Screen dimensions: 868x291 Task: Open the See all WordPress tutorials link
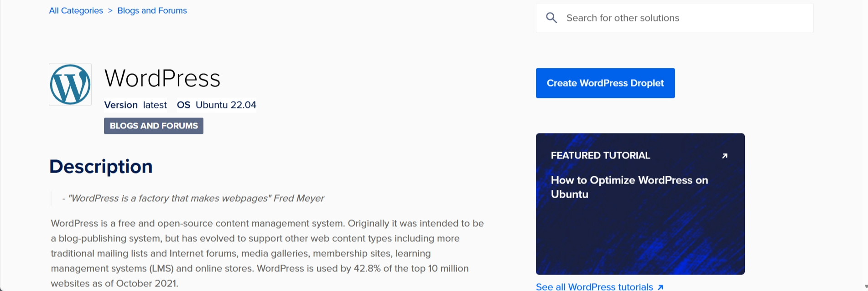coord(594,287)
